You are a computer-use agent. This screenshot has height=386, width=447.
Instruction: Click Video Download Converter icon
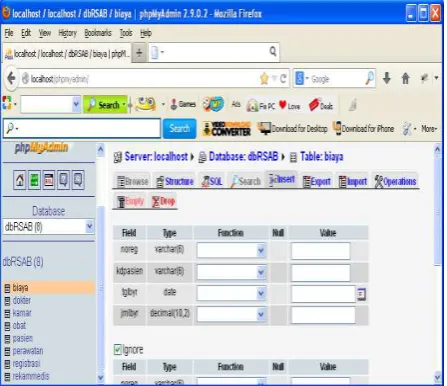click(227, 129)
